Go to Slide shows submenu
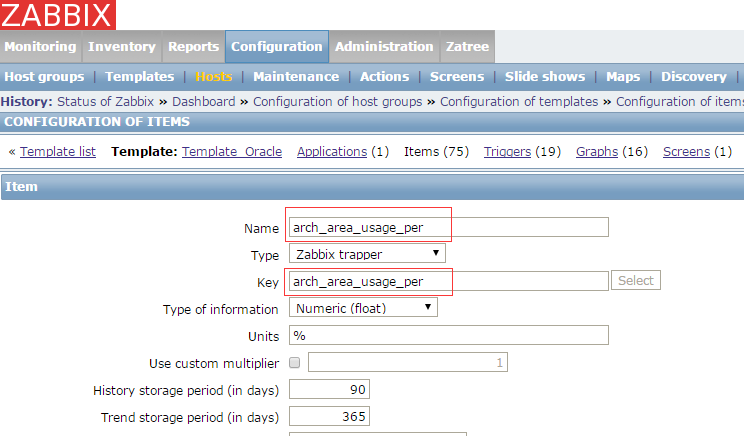 click(545, 76)
